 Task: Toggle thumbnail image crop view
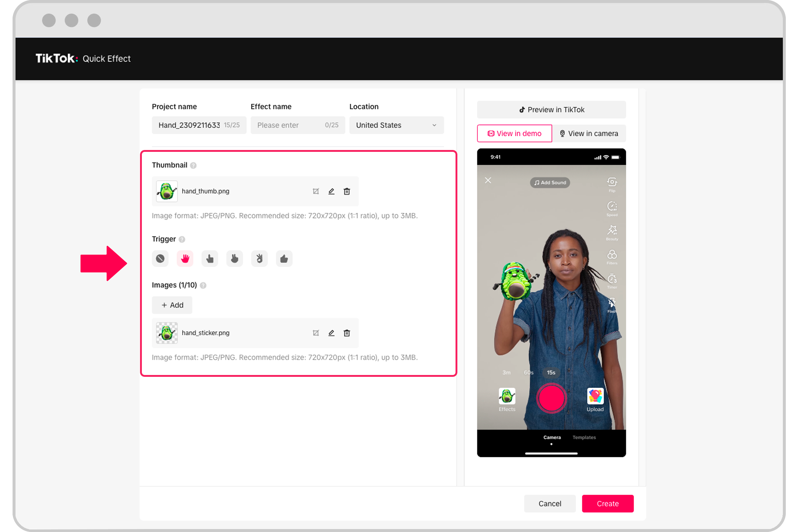[316, 191]
